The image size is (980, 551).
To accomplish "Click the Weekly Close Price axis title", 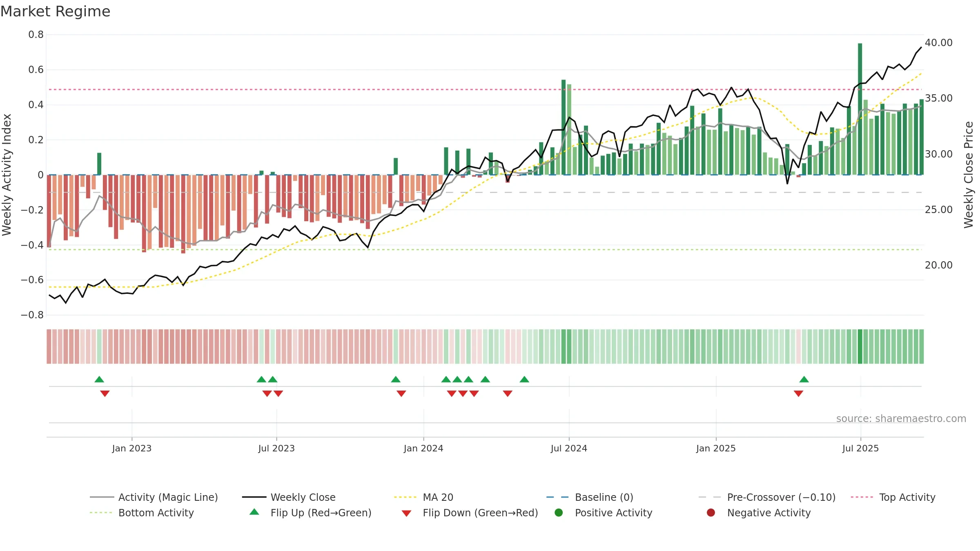I will (968, 175).
